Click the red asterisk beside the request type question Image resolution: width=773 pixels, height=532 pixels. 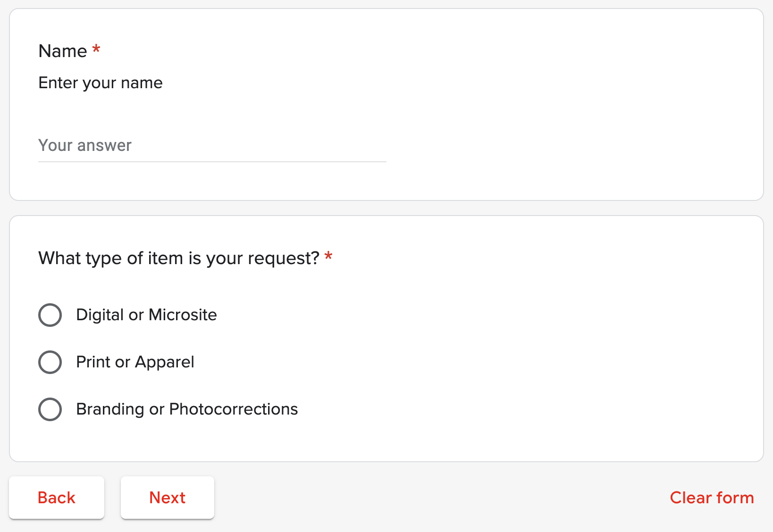(x=328, y=257)
